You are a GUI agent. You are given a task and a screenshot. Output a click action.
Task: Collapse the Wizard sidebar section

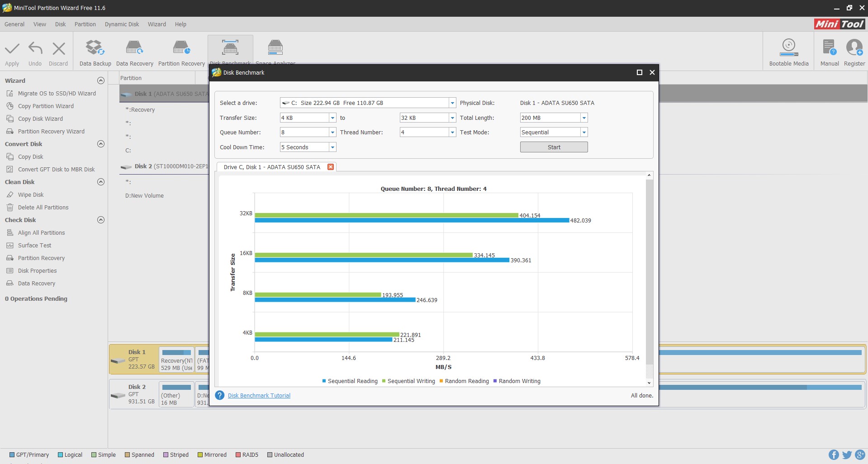101,80
